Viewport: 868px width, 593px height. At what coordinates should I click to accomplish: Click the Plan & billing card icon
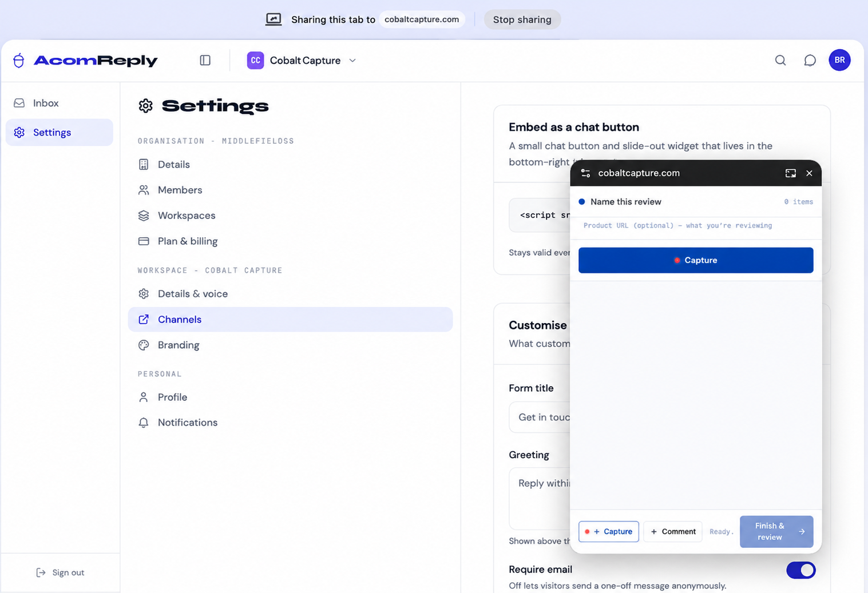click(x=144, y=241)
